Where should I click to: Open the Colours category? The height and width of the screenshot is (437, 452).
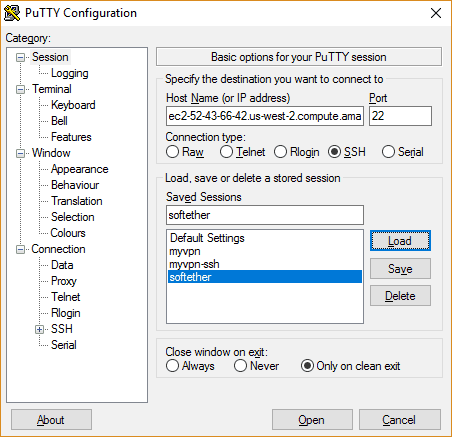click(x=68, y=233)
